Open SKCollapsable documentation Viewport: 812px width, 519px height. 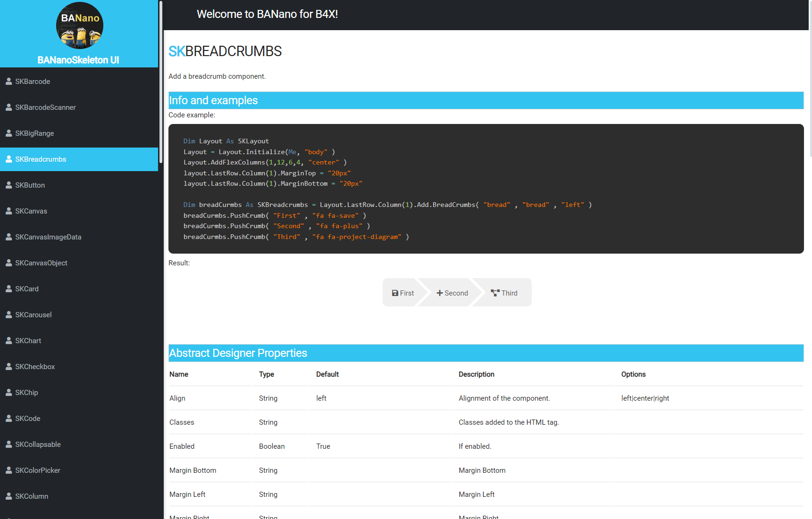(x=38, y=444)
